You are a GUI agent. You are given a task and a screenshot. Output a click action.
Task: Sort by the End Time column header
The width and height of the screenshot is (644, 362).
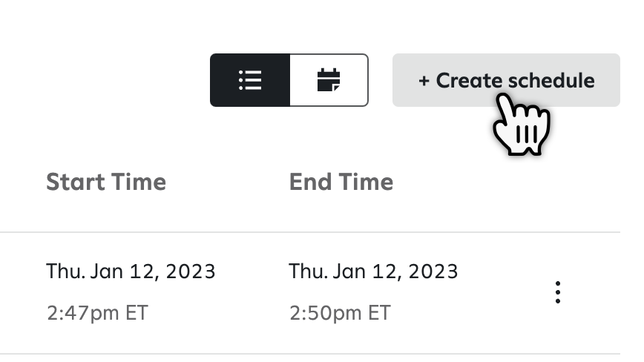pyautogui.click(x=341, y=182)
